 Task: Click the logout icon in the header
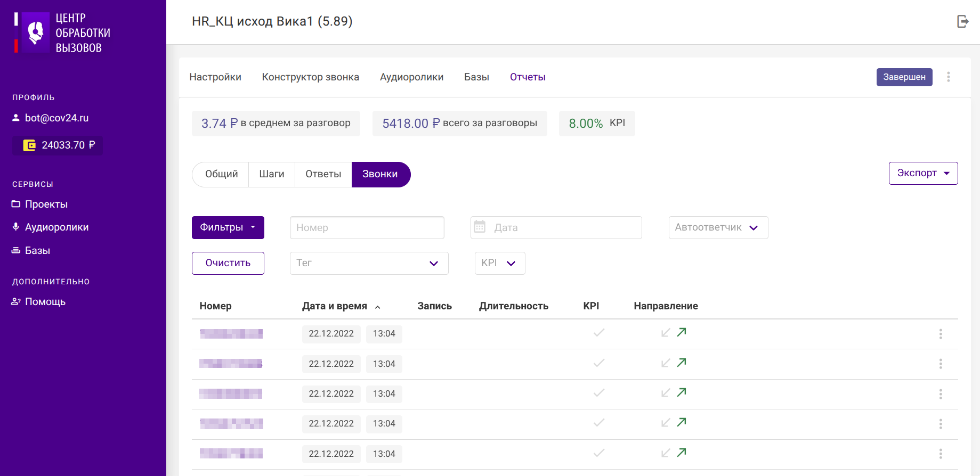[962, 21]
